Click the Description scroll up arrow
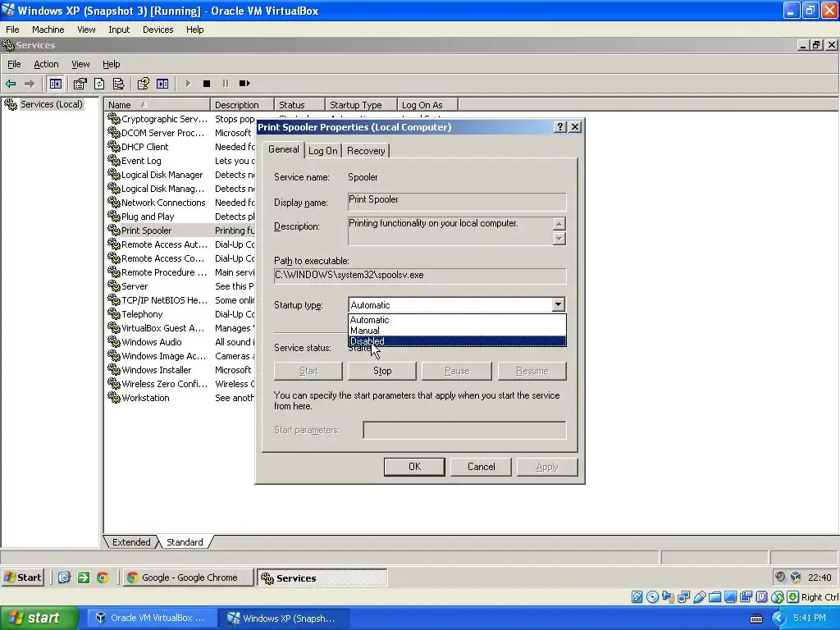The height and width of the screenshot is (630, 840). (559, 224)
